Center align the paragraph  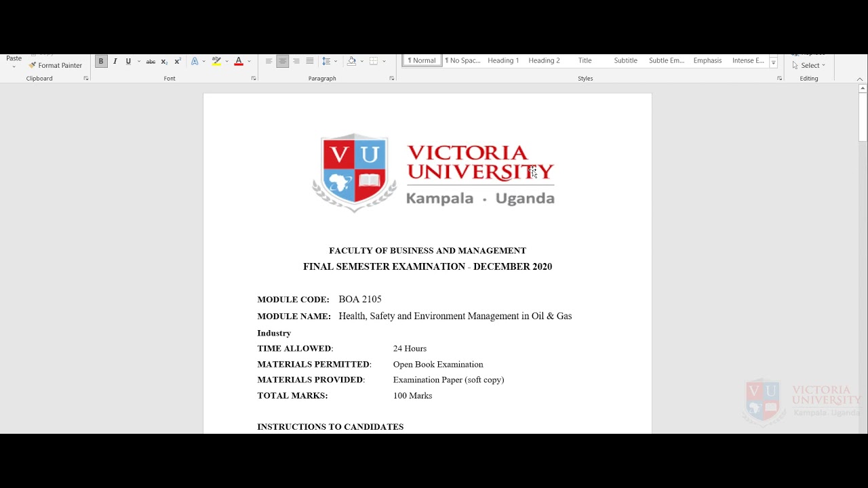[x=283, y=62]
